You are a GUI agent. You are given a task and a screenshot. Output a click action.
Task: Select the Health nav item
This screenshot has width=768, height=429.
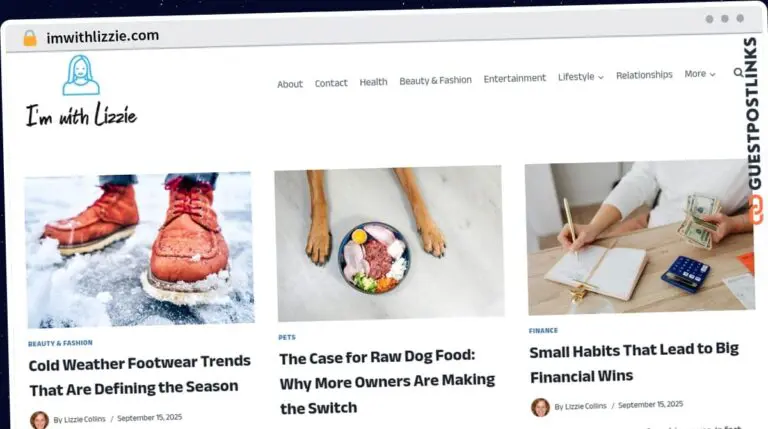point(373,82)
